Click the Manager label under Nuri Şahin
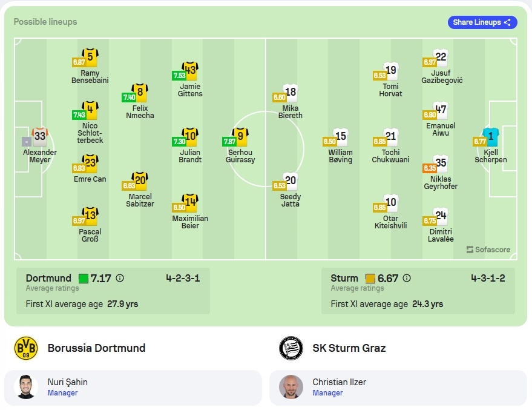This screenshot has width=532, height=410. pos(62,393)
